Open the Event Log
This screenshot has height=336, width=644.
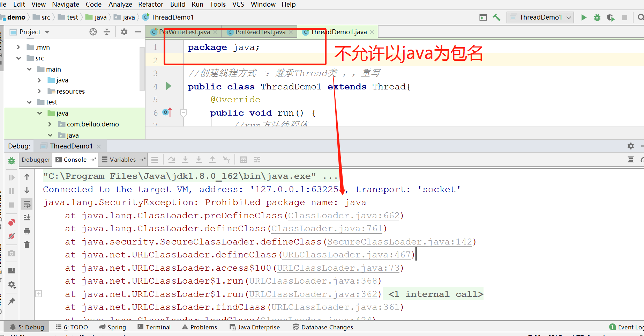click(627, 327)
